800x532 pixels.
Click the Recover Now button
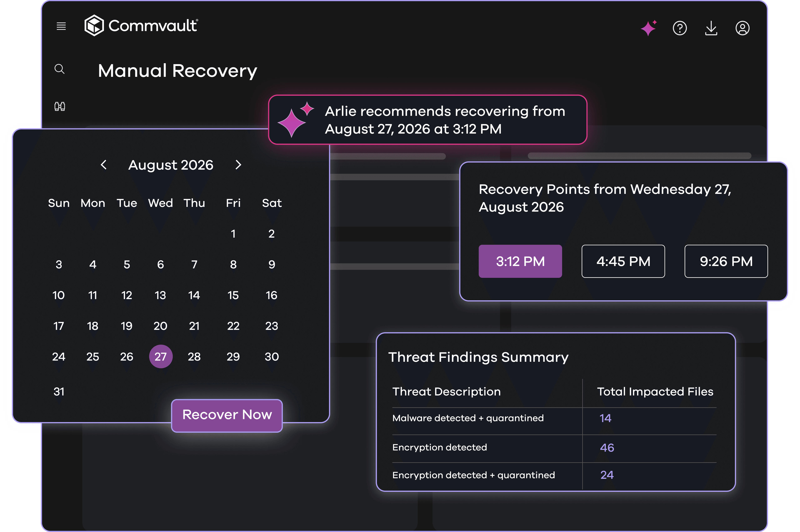(227, 415)
